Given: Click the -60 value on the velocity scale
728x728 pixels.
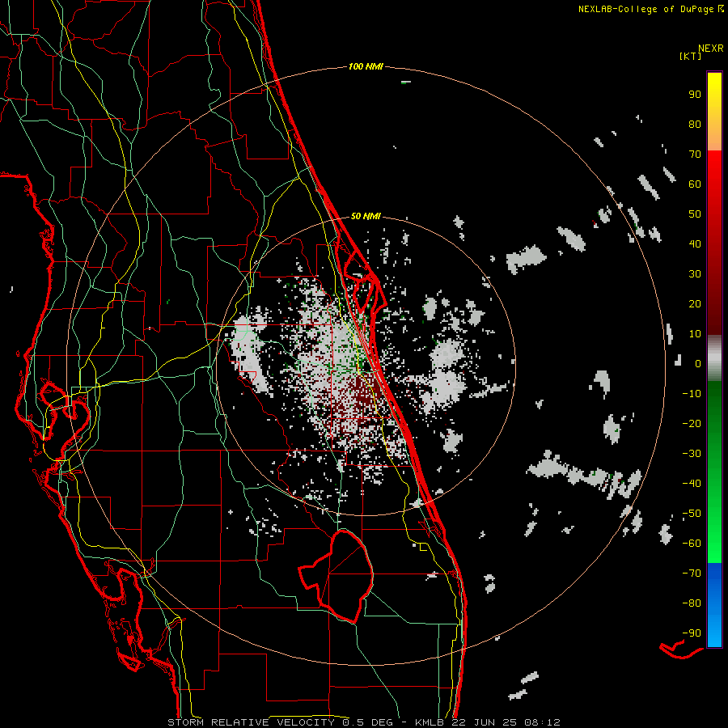Looking at the screenshot, I should [692, 544].
